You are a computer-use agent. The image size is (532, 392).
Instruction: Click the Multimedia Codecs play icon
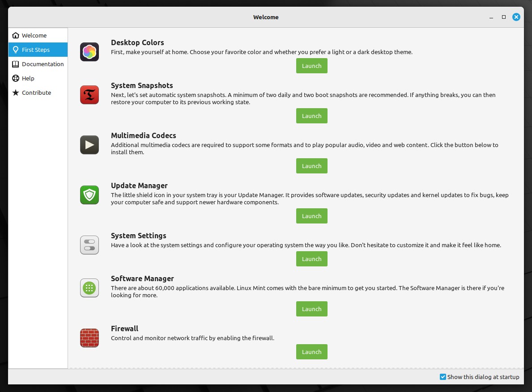coord(89,145)
